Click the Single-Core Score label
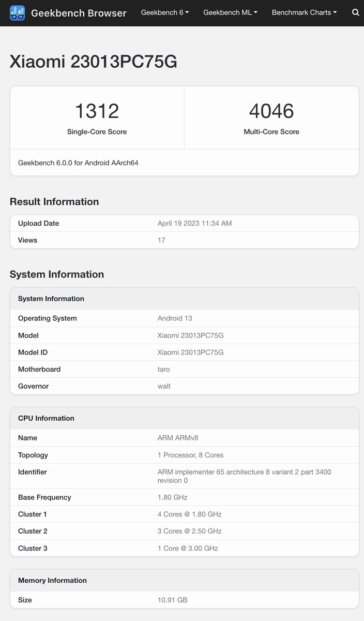The width and height of the screenshot is (364, 621). [97, 132]
